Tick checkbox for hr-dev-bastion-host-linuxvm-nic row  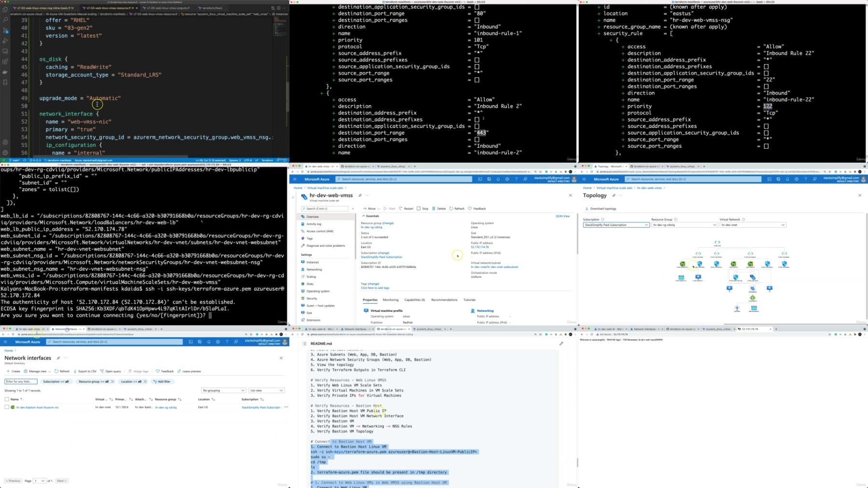pyautogui.click(x=7, y=407)
